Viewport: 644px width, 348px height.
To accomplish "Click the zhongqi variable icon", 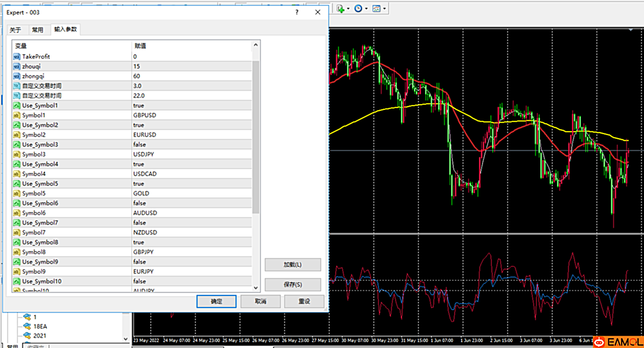I will coord(17,76).
